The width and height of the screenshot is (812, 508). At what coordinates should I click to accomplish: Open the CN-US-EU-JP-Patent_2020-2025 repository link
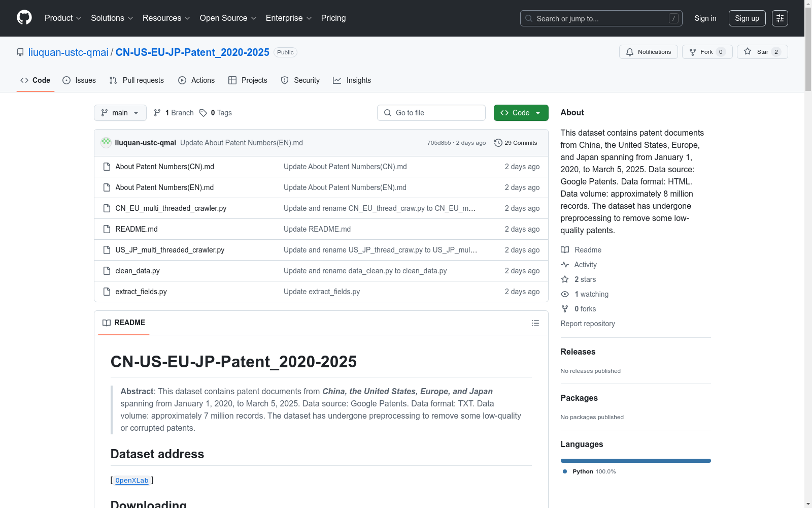[192, 52]
